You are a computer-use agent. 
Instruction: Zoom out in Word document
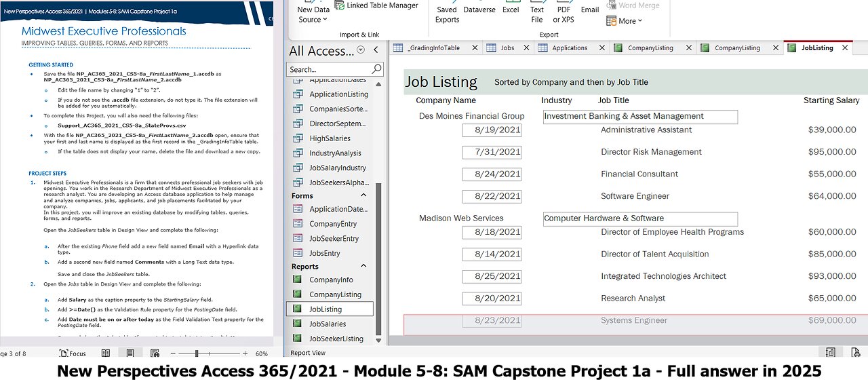pos(174,353)
